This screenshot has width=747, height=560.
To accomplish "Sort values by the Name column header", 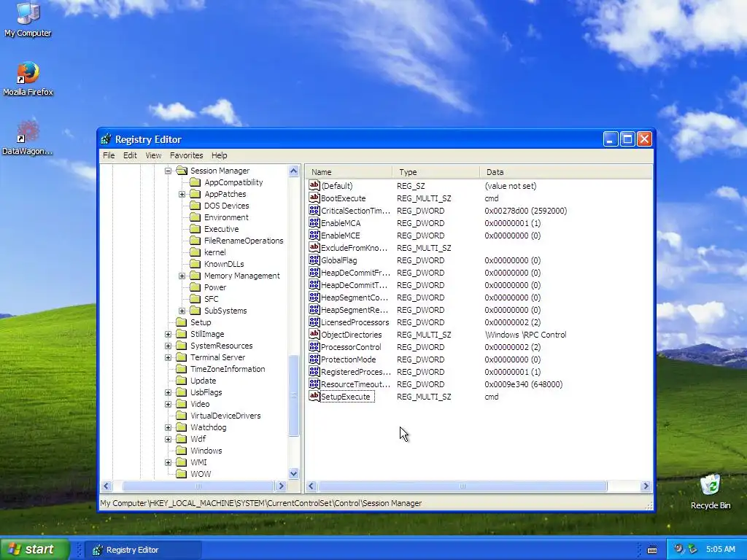I will [348, 172].
